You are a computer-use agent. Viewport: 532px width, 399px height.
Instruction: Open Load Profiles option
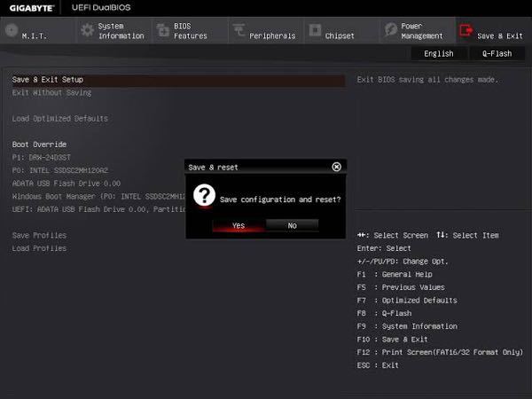(x=39, y=248)
